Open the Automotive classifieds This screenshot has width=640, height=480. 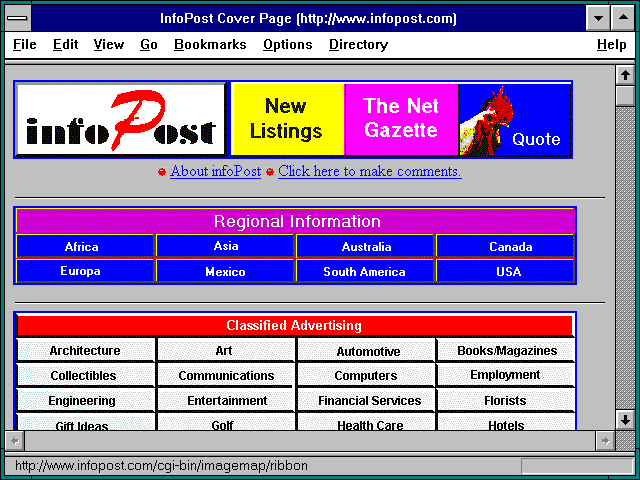tap(366, 350)
